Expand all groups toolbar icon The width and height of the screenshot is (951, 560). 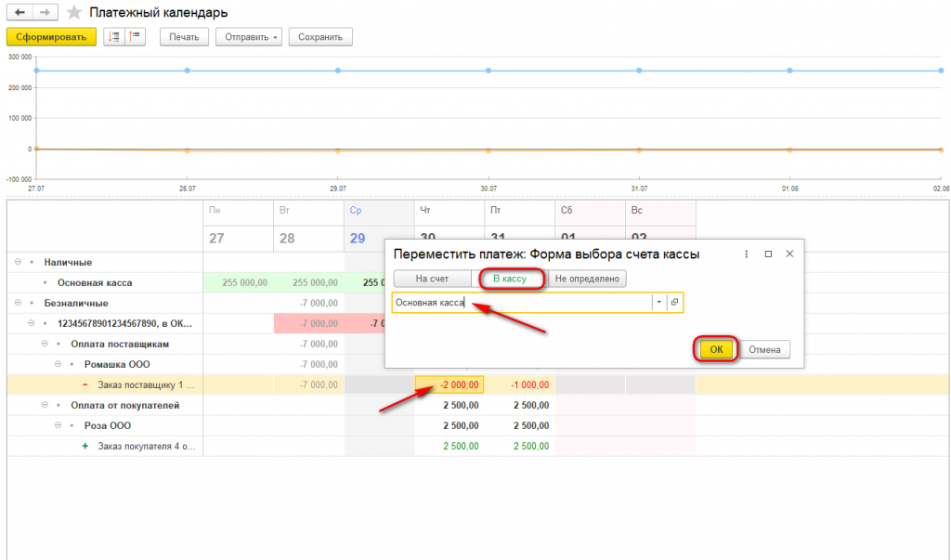click(x=114, y=37)
